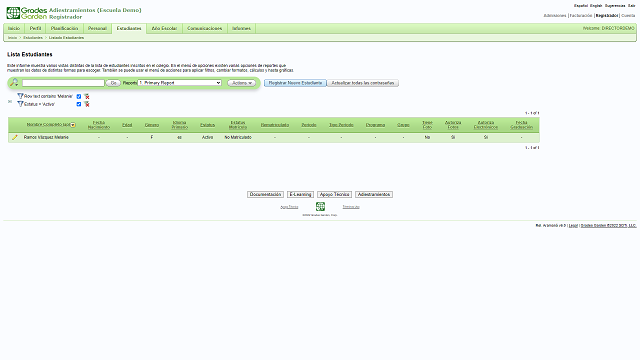Open the Año Escolar tab
The height and width of the screenshot is (360, 640).
pos(164,29)
